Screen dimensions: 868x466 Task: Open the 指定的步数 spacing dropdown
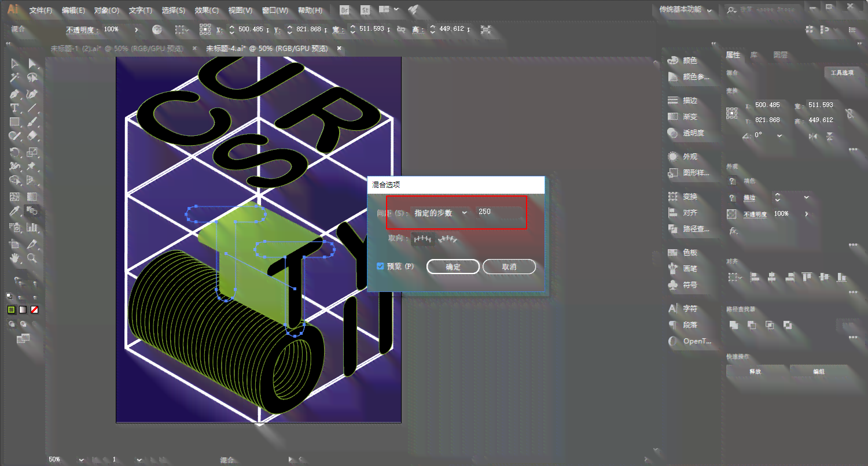point(440,213)
